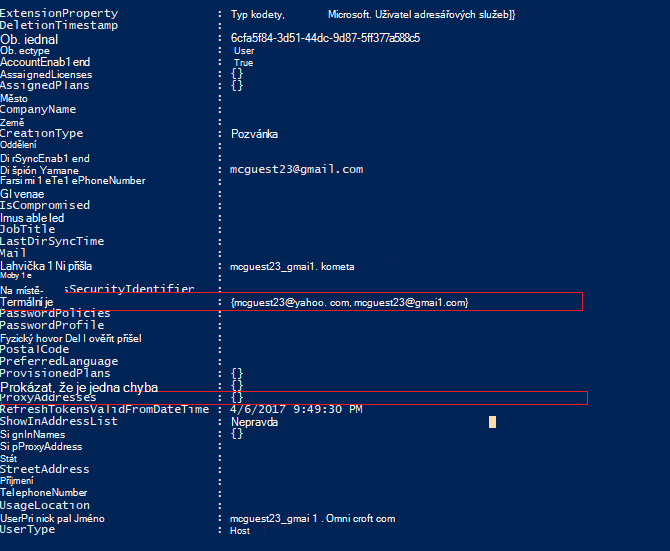Click the empty braces next to ProxyAddresses

[x=237, y=398]
